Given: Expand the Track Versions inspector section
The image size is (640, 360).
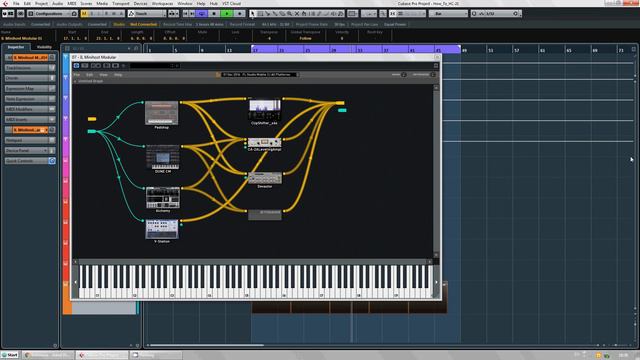Looking at the screenshot, I should (30, 68).
